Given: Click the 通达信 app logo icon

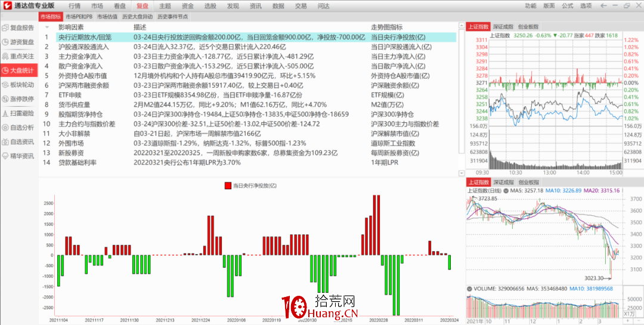Looking at the screenshot, I should 7,6.
